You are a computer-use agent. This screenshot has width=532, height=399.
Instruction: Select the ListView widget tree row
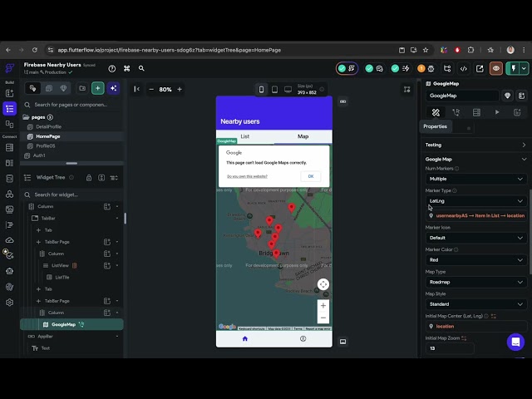pyautogui.click(x=71, y=265)
